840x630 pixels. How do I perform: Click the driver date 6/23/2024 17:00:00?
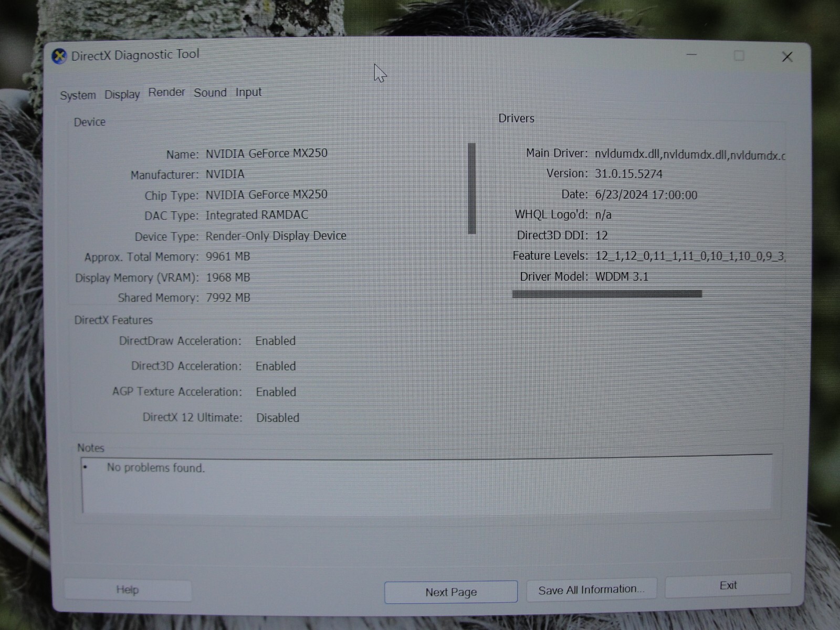pos(646,195)
